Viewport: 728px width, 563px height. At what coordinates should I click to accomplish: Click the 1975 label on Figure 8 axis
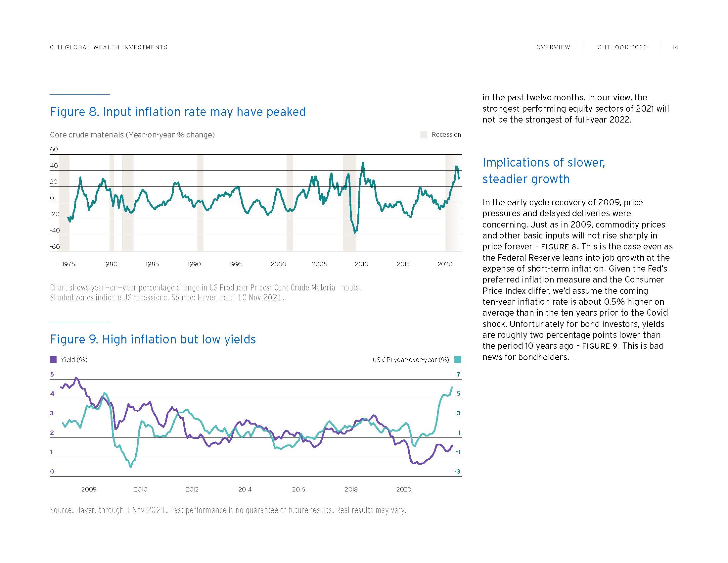(x=69, y=264)
